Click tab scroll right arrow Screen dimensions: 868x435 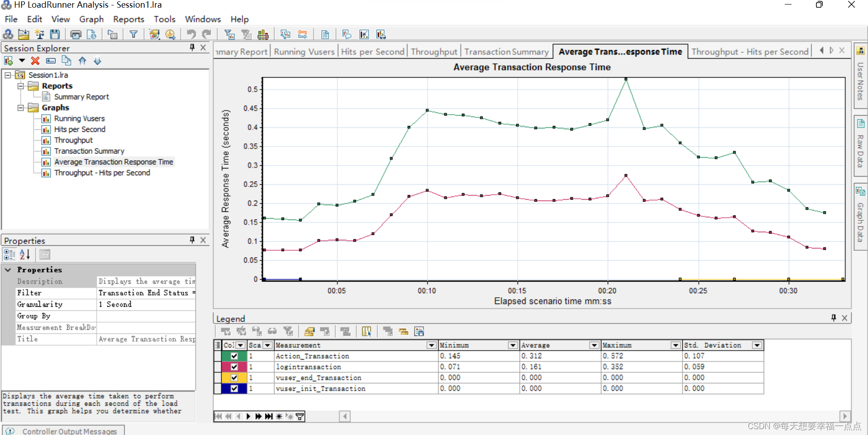coord(831,51)
